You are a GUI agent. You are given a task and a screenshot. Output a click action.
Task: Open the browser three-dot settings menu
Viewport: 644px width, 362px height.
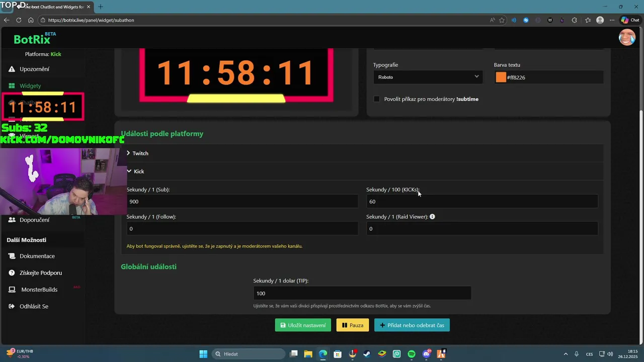[x=612, y=20]
